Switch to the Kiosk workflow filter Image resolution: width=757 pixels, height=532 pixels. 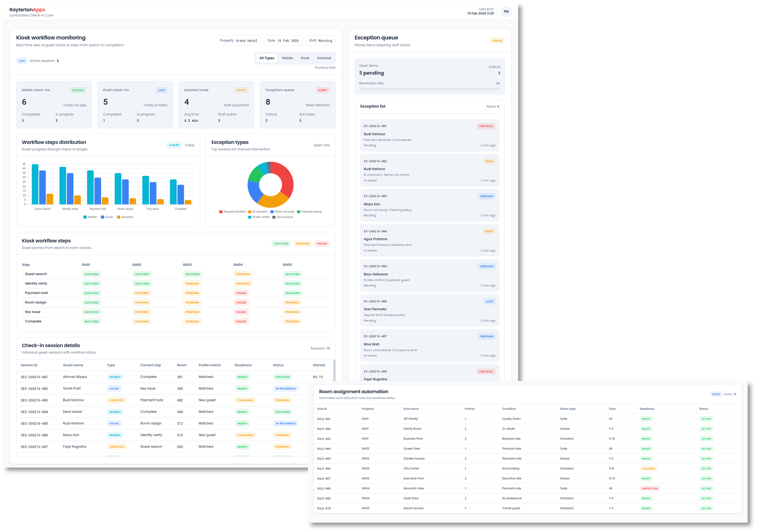click(x=305, y=58)
